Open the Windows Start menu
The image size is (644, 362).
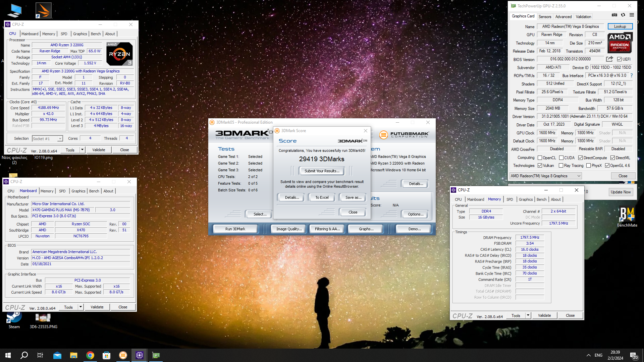(x=8, y=355)
